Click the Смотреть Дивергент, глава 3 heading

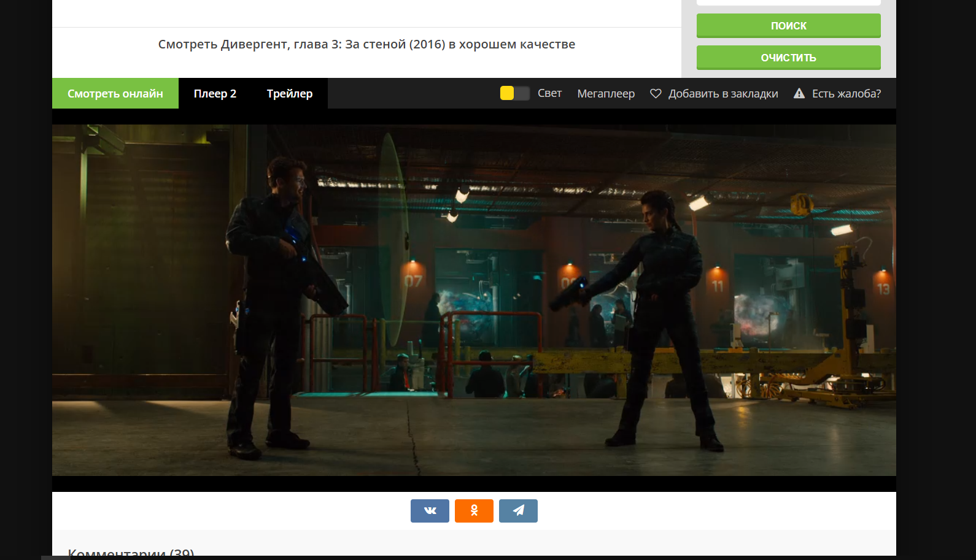[x=366, y=44]
